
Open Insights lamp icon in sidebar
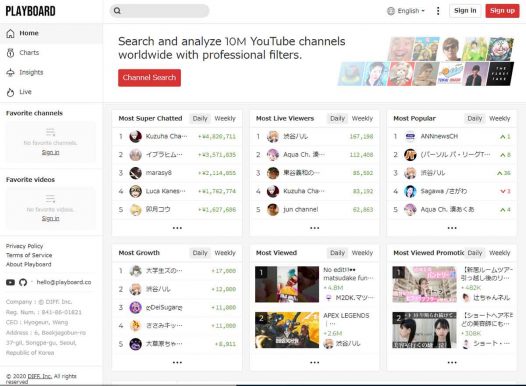[x=10, y=72]
